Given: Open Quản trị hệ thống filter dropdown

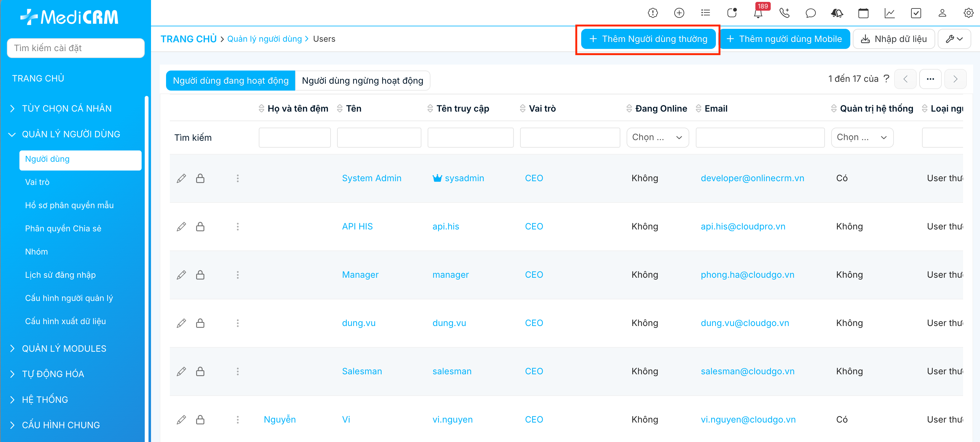Looking at the screenshot, I should (x=862, y=137).
